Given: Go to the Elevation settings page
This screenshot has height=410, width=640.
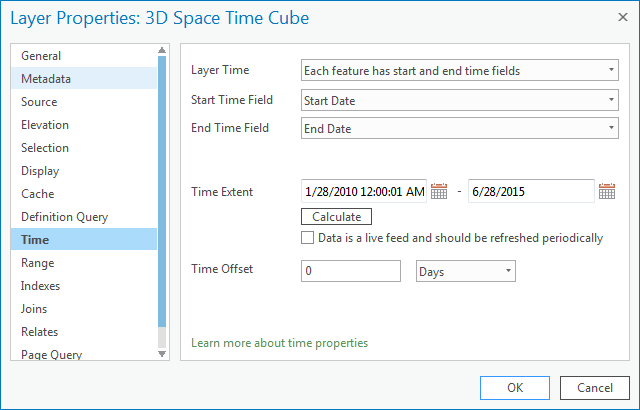Looking at the screenshot, I should [45, 125].
